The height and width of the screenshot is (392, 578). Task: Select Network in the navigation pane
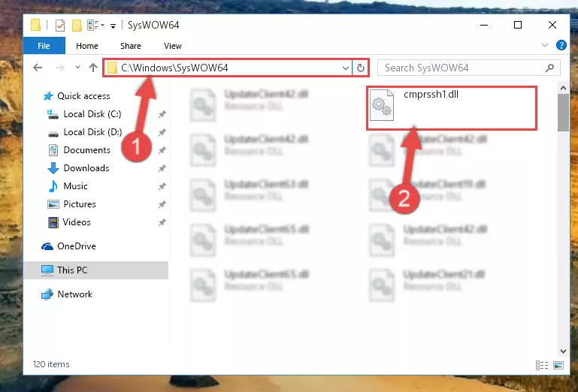coord(67,294)
